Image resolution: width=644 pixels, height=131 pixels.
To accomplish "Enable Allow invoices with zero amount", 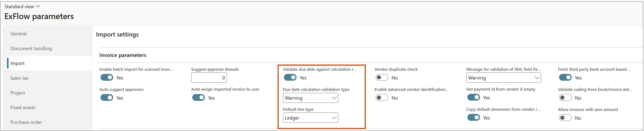I will 565,118.
